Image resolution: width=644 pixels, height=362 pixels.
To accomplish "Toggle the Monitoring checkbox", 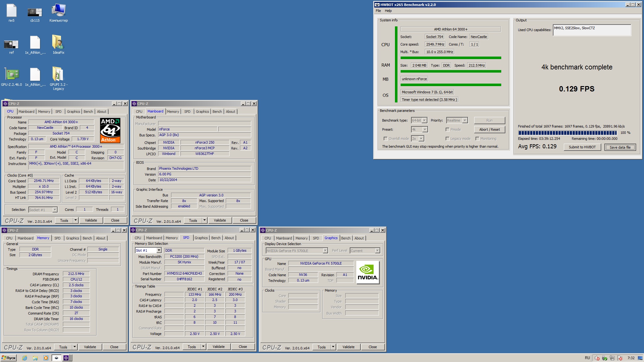I will point(477,139).
